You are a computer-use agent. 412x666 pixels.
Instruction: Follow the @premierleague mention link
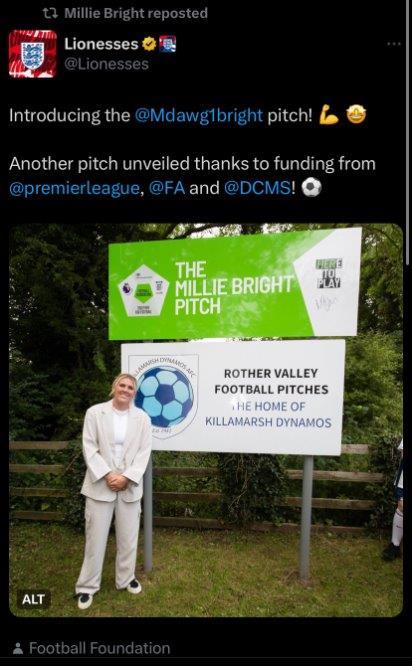(x=74, y=188)
